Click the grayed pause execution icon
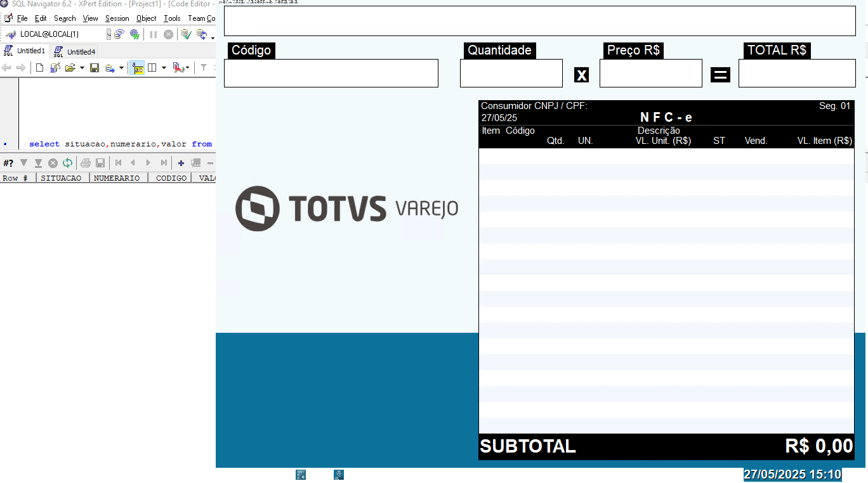Screen dimensions: 868x483 [153, 34]
